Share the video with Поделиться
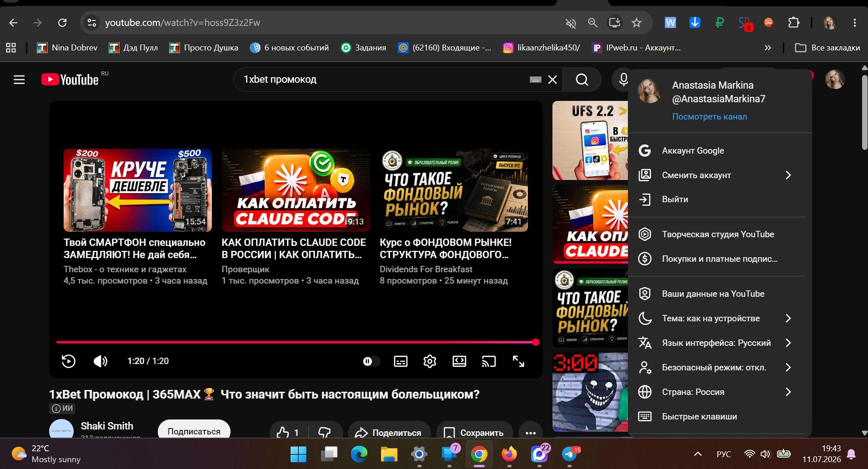Image resolution: width=868 pixels, height=469 pixels. pyautogui.click(x=389, y=432)
